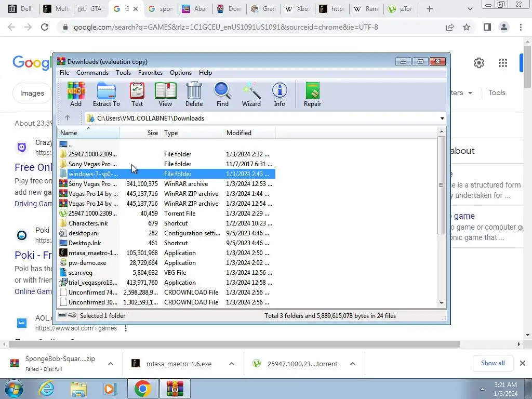This screenshot has height=399, width=532.
Task: Click the key password icon in status bar
Action: coord(72,315)
